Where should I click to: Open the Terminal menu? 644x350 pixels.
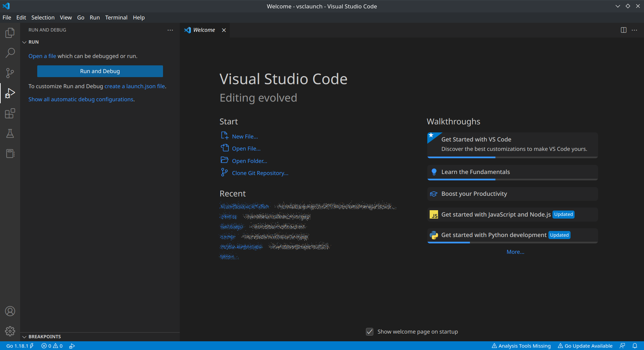coord(116,17)
